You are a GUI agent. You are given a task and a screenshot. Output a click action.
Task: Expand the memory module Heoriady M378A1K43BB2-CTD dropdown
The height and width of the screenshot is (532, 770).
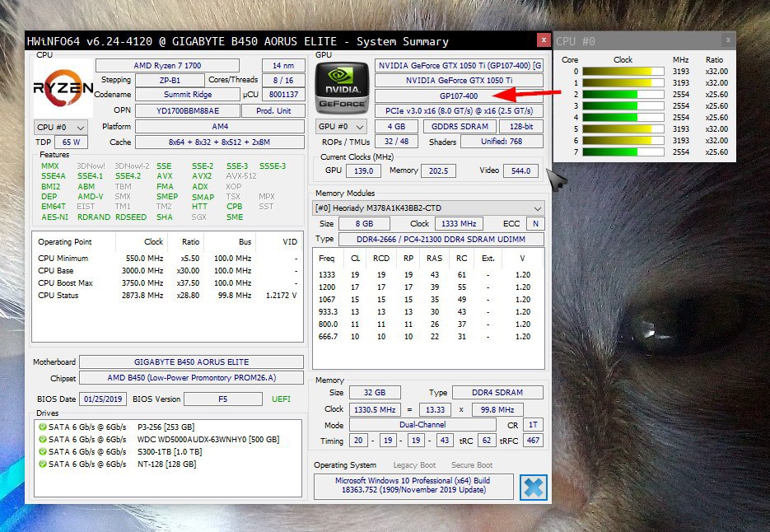coord(428,208)
